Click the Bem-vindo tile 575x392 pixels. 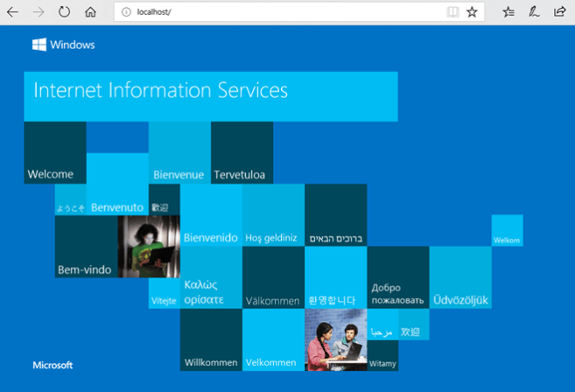pyautogui.click(x=86, y=247)
